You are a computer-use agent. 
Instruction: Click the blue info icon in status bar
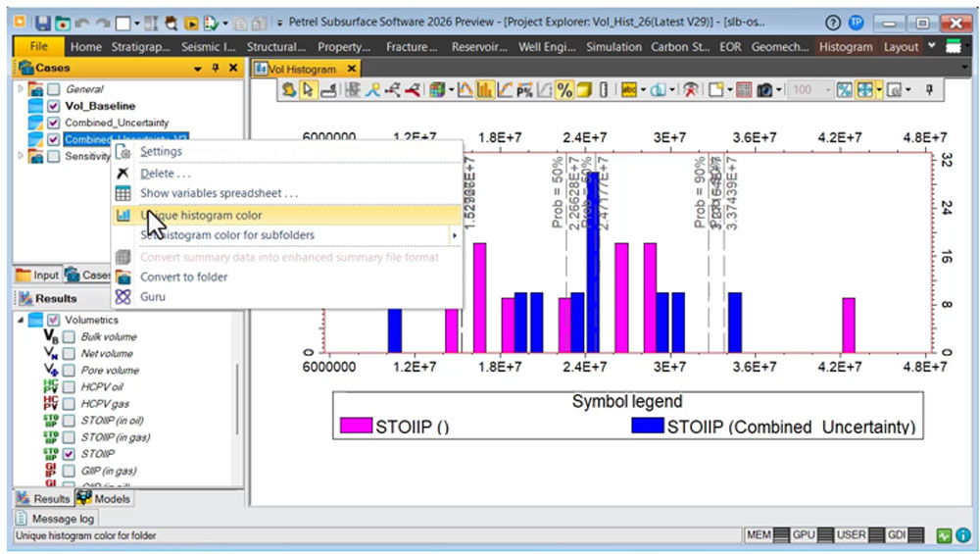click(963, 535)
